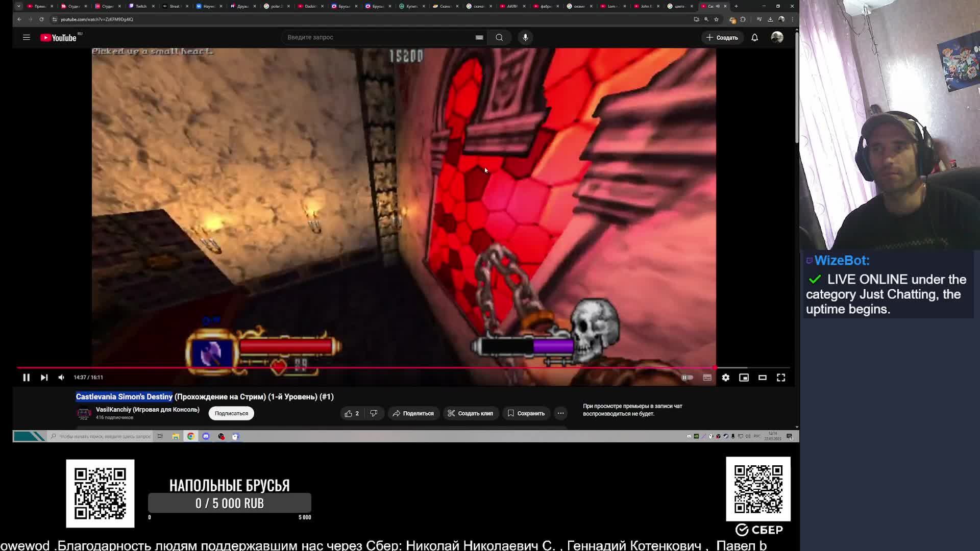The image size is (980, 551).
Task: Click the video progress bar
Action: (x=357, y=368)
